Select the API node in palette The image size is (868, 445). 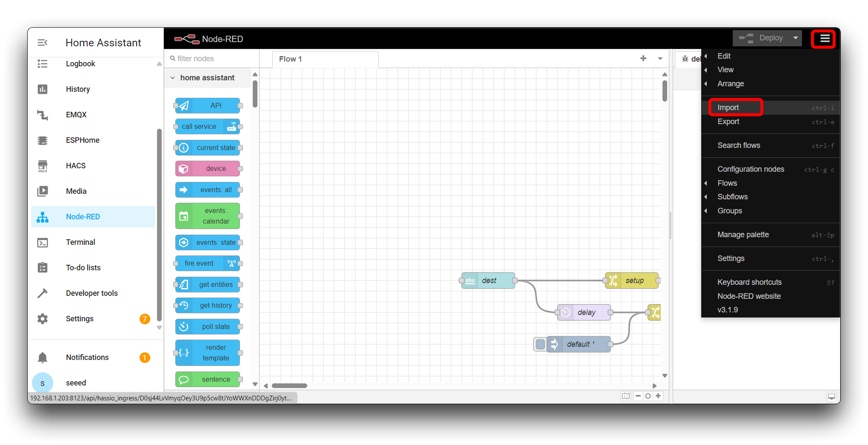(x=208, y=105)
